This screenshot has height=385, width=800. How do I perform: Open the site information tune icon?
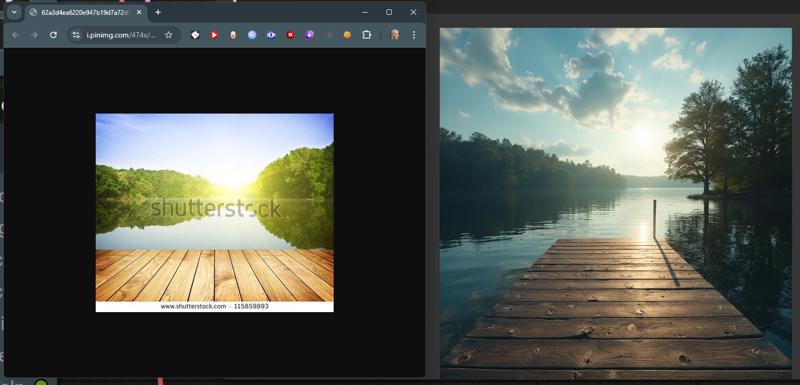pyautogui.click(x=76, y=35)
